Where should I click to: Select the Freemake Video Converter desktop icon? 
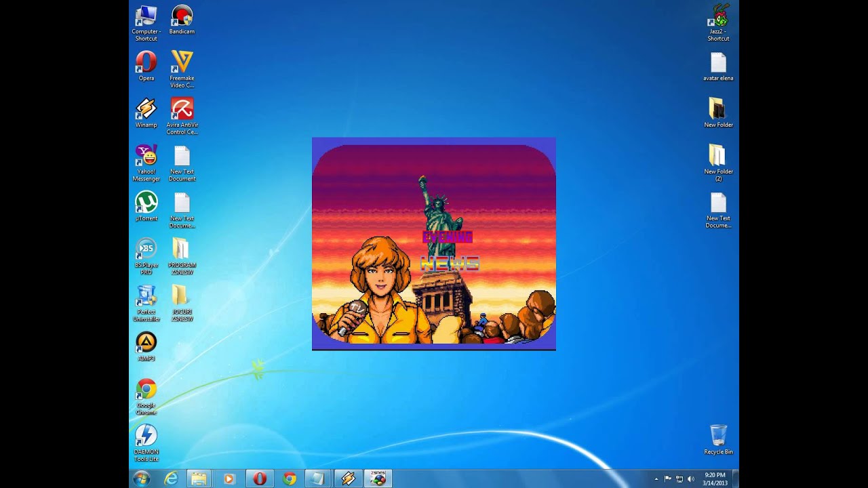tap(182, 70)
